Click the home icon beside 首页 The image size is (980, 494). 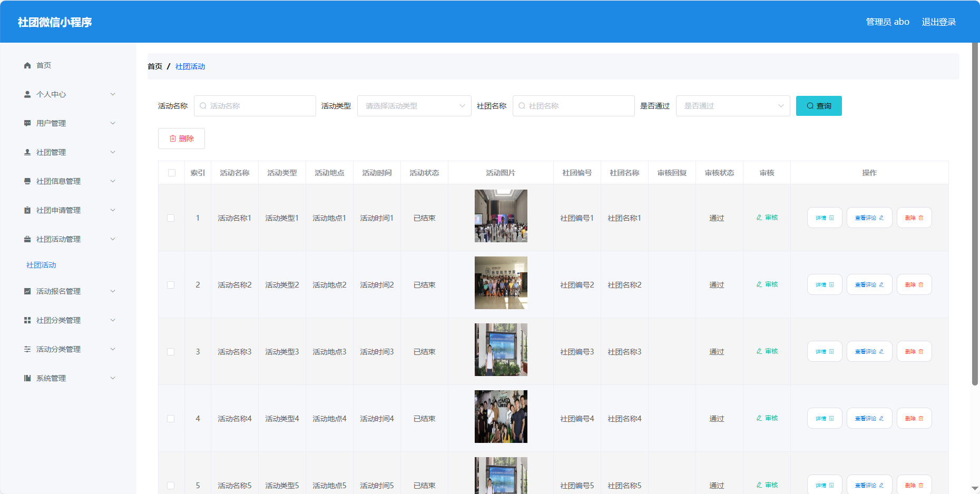point(27,65)
